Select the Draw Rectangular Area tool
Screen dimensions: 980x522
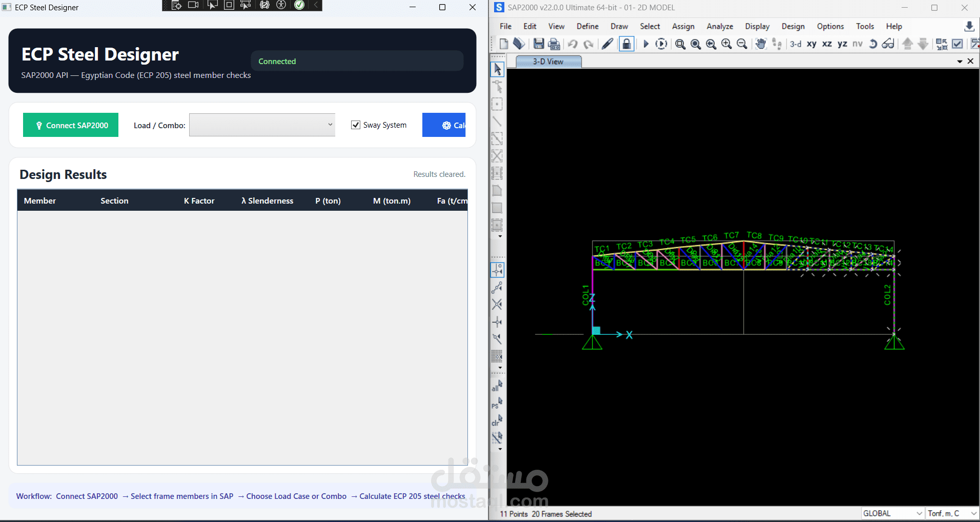click(x=497, y=208)
